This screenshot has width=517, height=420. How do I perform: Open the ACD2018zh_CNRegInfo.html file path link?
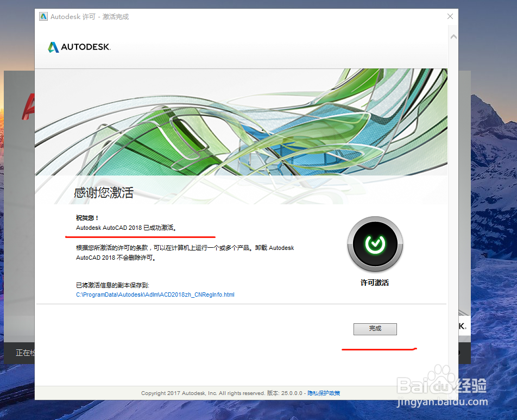click(x=155, y=294)
